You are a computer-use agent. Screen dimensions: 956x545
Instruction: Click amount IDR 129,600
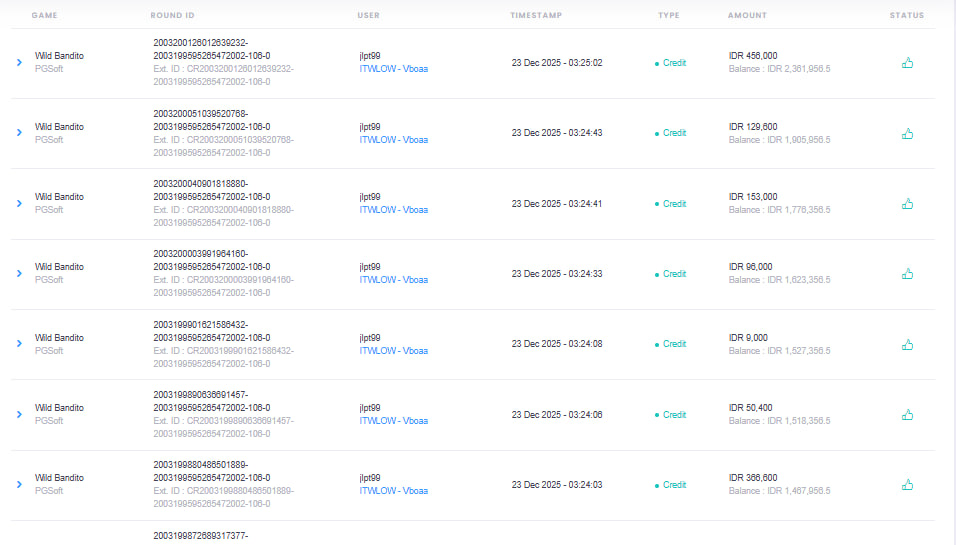click(x=753, y=127)
